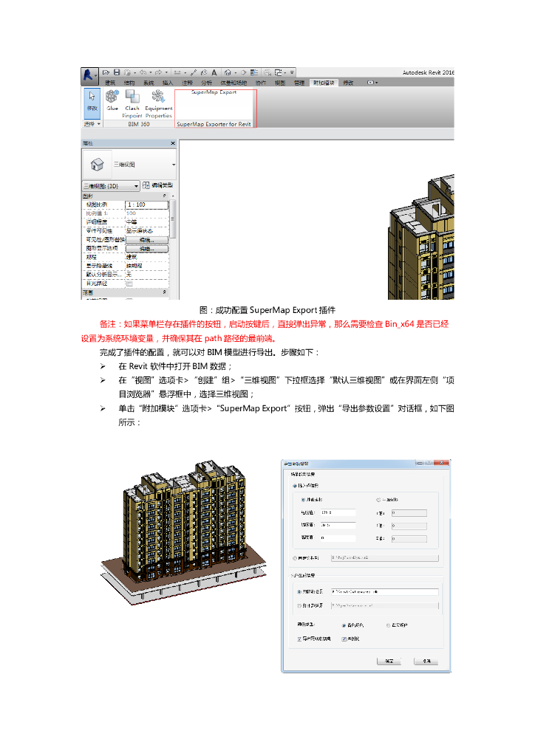
Task: Select the open datasource radio with greyed path field
Action: [x=299, y=605]
